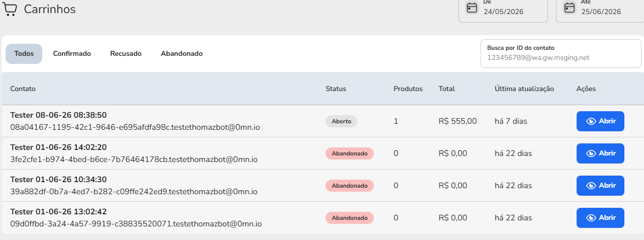Open the start date field 24/05/2026
Screen dimensions: 644x240
[503, 10]
